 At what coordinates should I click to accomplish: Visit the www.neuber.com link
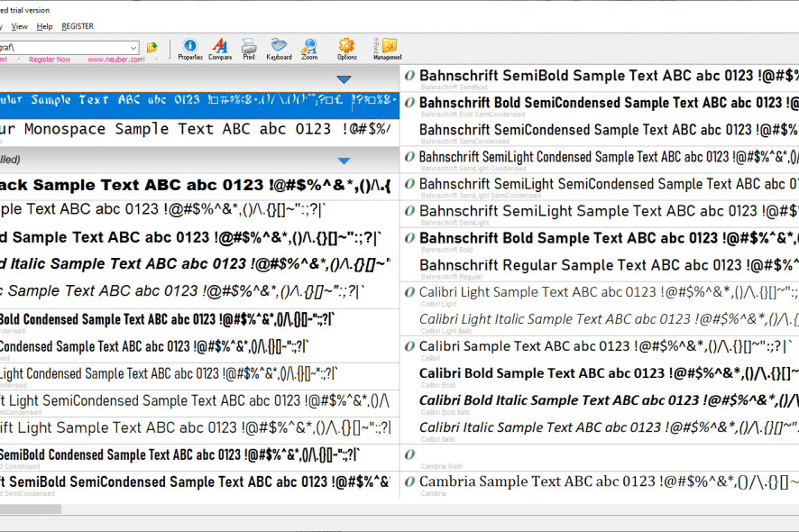tap(116, 60)
